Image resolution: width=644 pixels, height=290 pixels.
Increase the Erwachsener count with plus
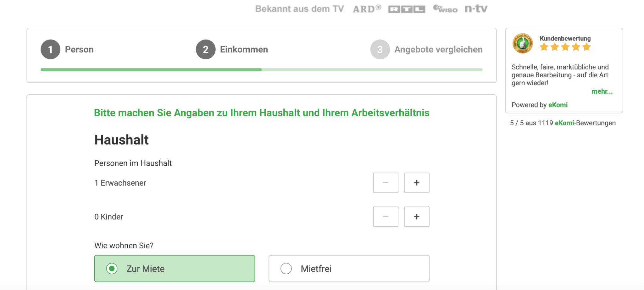point(417,183)
